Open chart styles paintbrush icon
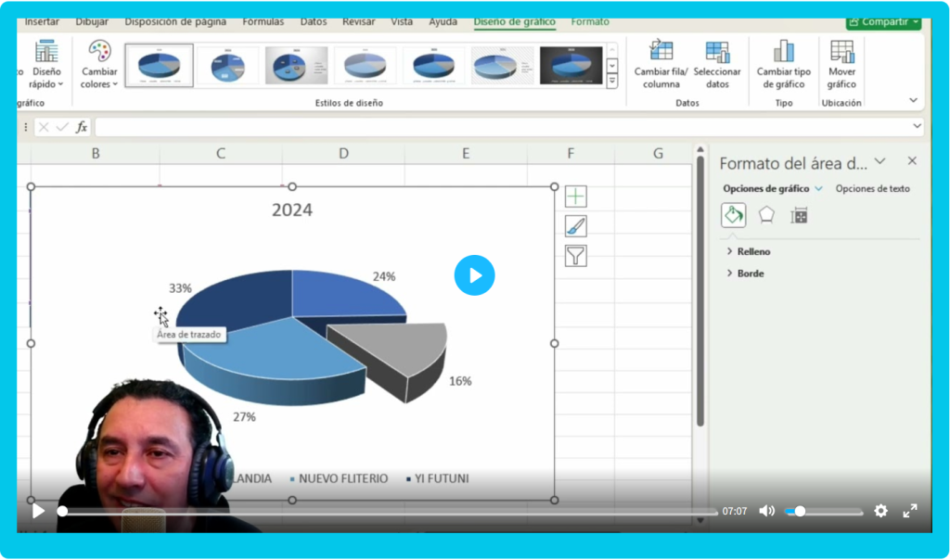Image resolution: width=950 pixels, height=560 pixels. (576, 226)
